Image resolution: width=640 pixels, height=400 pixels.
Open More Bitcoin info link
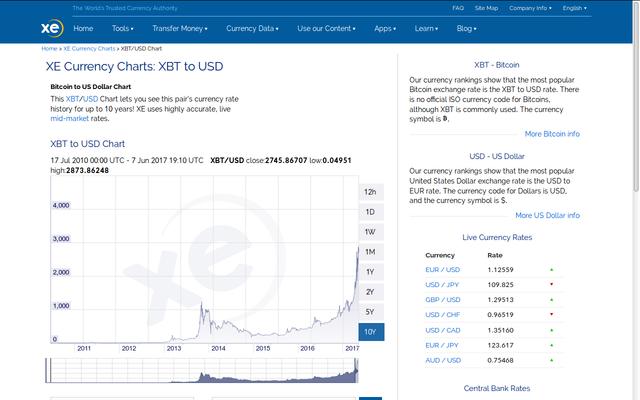point(552,134)
